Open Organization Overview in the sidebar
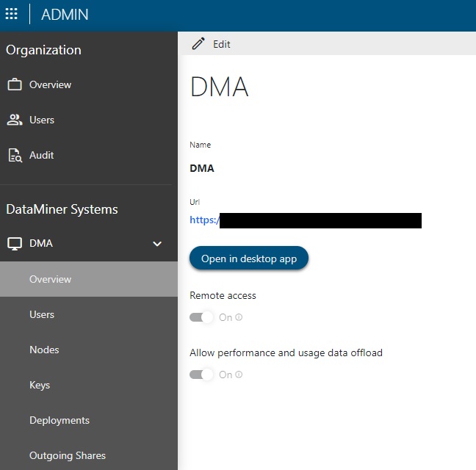The width and height of the screenshot is (476, 470). point(89,84)
